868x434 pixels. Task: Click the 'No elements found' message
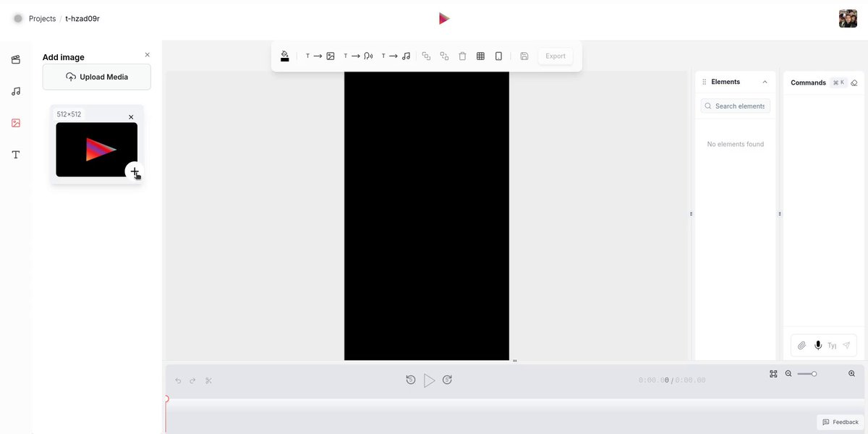[x=736, y=144]
